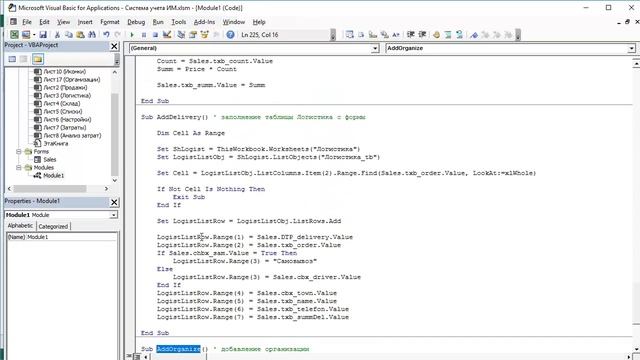The height and width of the screenshot is (360, 640).
Task: Click the Insert UserForm toolbar icon
Action: pyautogui.click(x=26, y=35)
